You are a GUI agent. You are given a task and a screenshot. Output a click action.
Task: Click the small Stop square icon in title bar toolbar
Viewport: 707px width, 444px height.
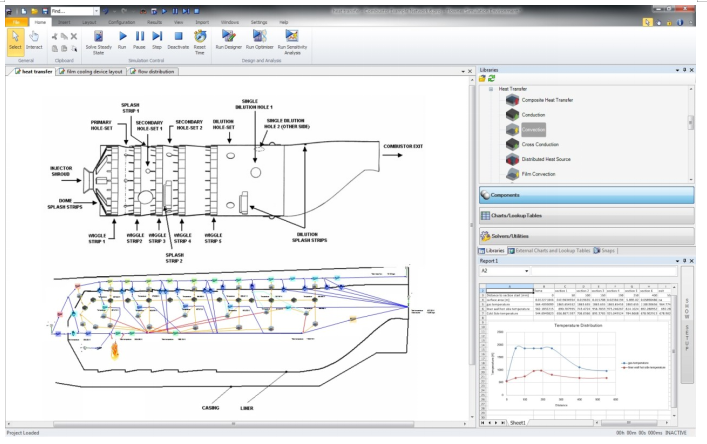pyautogui.click(x=197, y=11)
